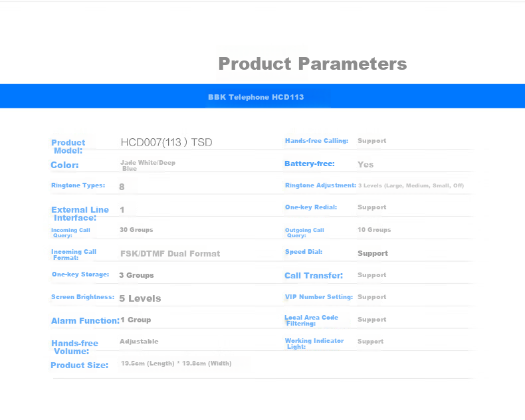Click the Ringtone Adjustment 3 Levels value
This screenshot has width=525, height=420.
pos(411,185)
